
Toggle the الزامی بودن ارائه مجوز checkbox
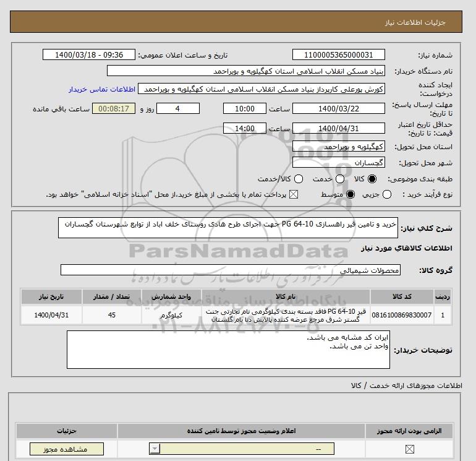pyautogui.click(x=409, y=449)
